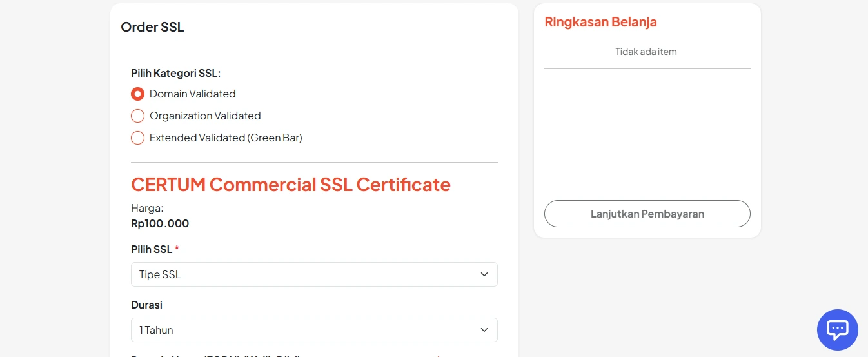Click the Durasi dropdown chevron arrow
Viewport: 868px width, 357px height.
pyautogui.click(x=484, y=330)
